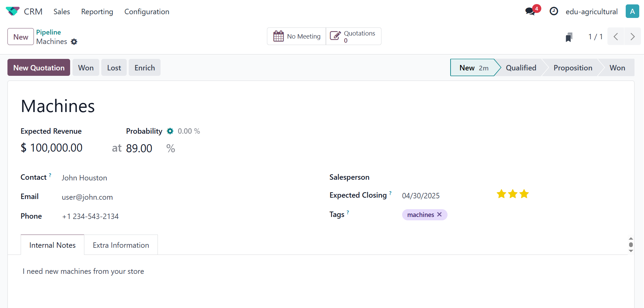The width and height of the screenshot is (644, 308).
Task: Go to next record arrow
Action: click(x=632, y=37)
